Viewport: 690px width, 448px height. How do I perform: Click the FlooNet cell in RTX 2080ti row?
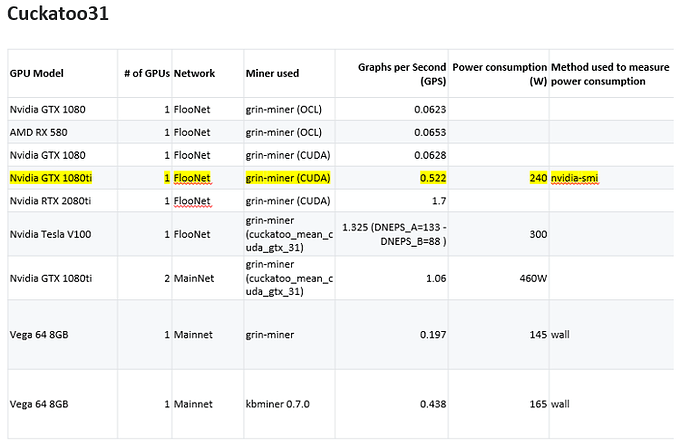[x=192, y=201]
